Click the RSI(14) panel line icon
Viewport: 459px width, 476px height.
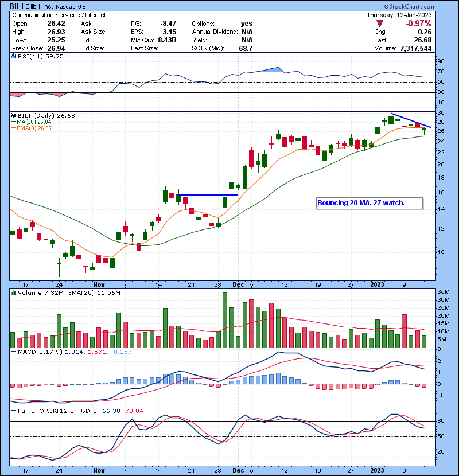(13, 56)
